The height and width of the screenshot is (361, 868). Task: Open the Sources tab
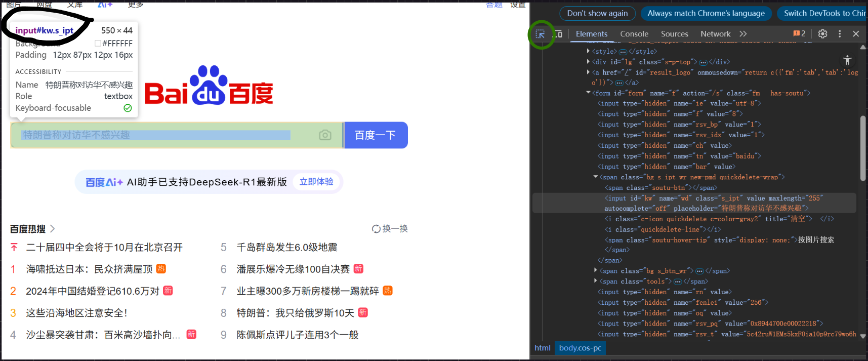point(674,34)
